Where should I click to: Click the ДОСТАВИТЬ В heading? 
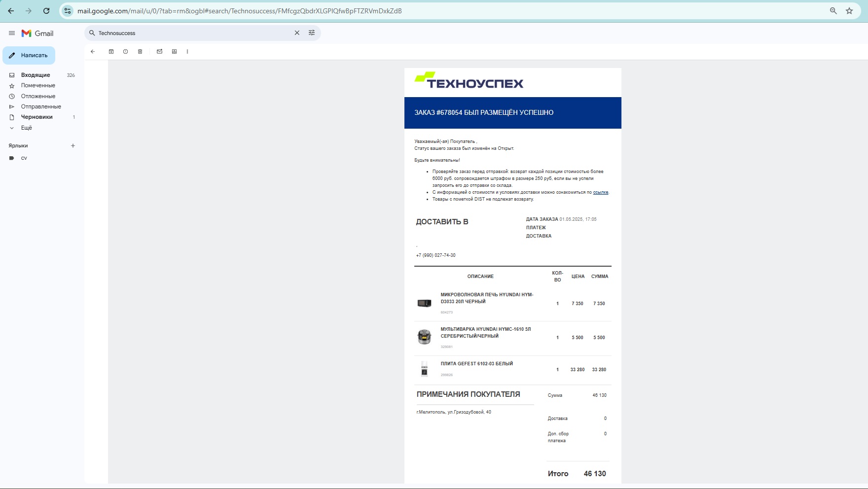point(442,222)
